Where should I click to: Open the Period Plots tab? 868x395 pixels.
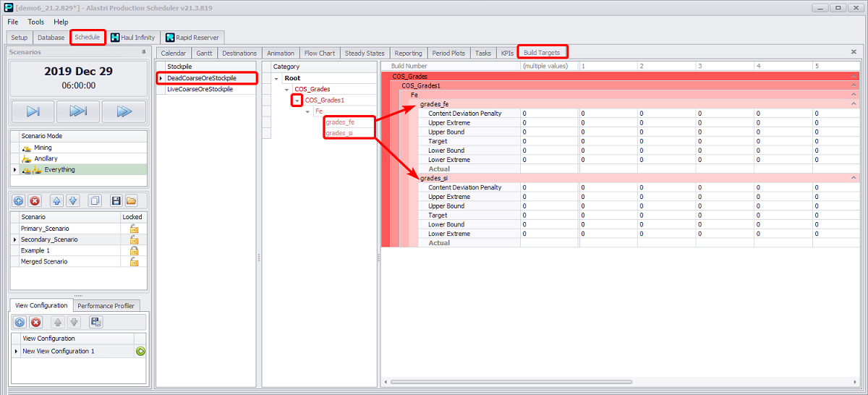[x=448, y=53]
